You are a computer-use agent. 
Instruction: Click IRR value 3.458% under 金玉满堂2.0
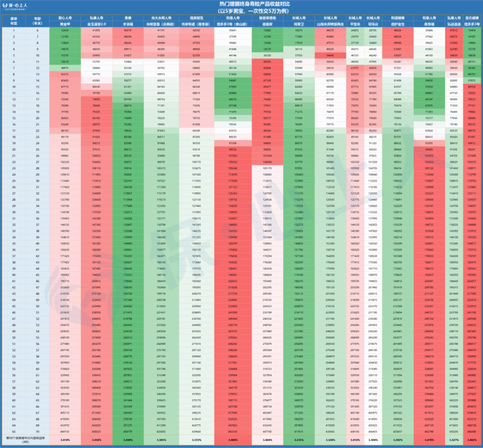pos(97,440)
